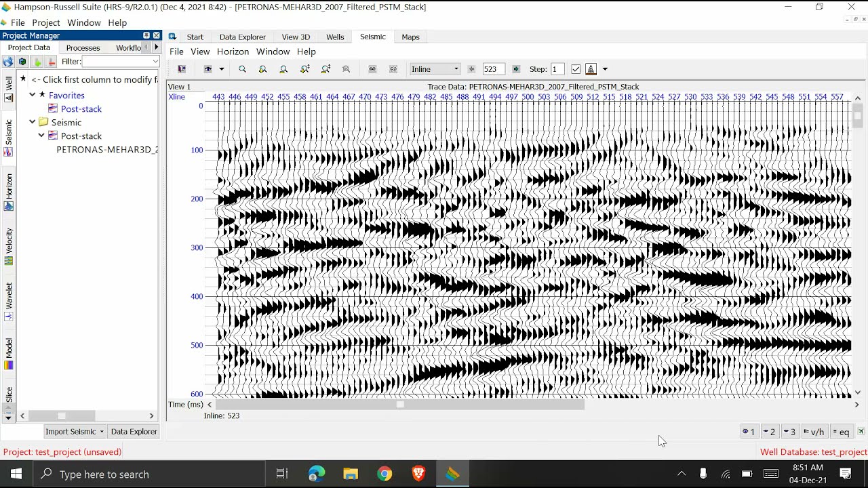Collapse the Seismic folder node
868x488 pixels.
[32, 123]
